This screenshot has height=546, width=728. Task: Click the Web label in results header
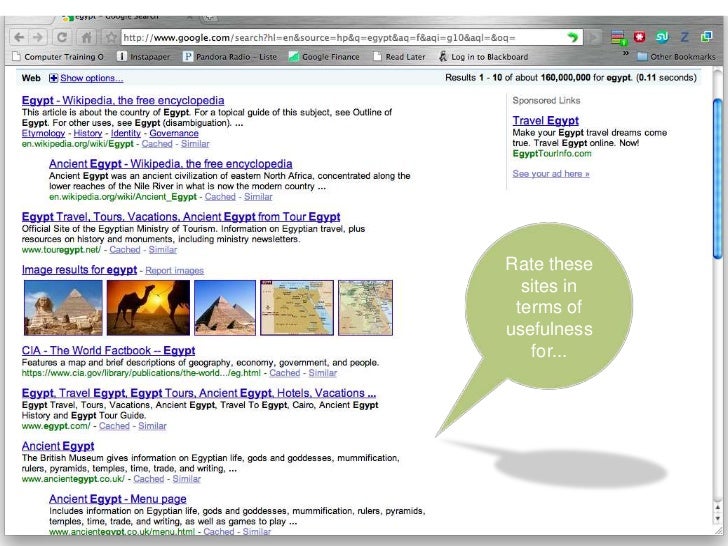point(31,78)
